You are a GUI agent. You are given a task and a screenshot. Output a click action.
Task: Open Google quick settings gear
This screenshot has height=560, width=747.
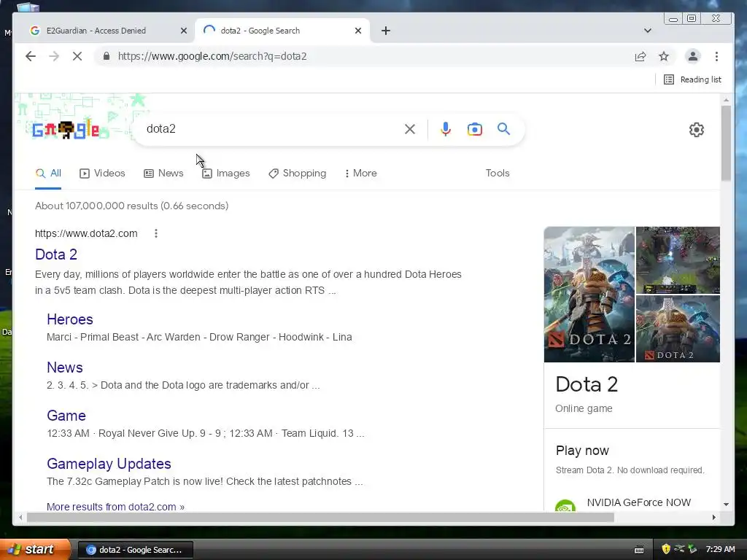click(x=697, y=130)
